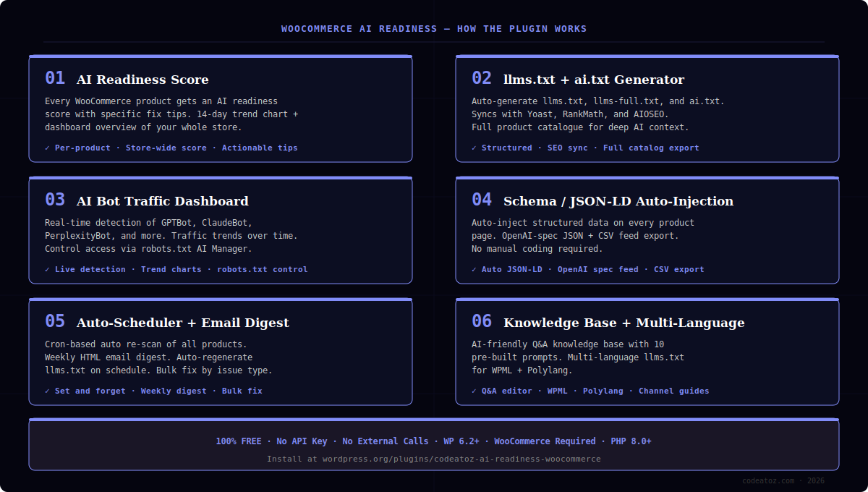The image size is (868, 492).
Task: Click 'PHP 8.0+' in the footer banner
Action: coord(631,441)
